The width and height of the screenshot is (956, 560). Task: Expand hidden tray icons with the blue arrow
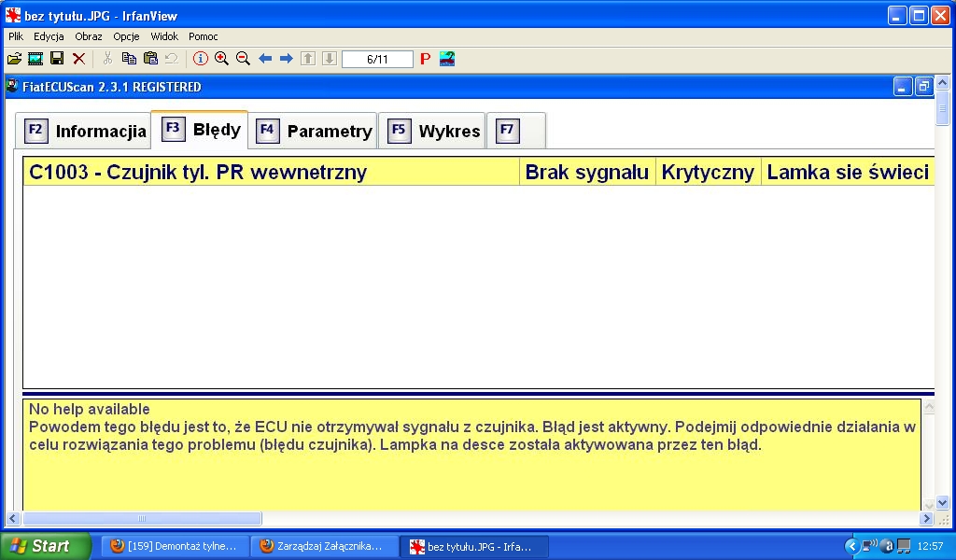click(x=851, y=546)
